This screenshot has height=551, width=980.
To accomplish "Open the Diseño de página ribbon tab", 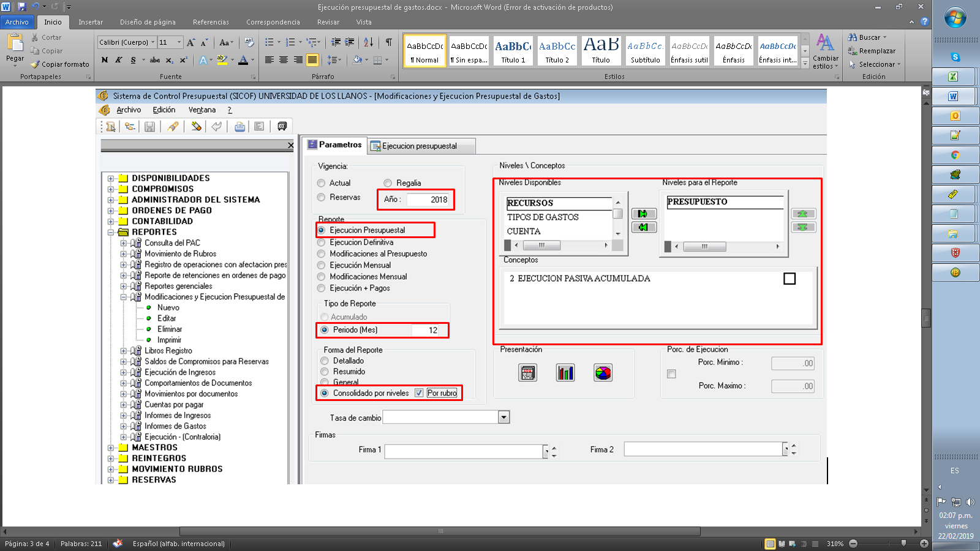I will click(148, 22).
